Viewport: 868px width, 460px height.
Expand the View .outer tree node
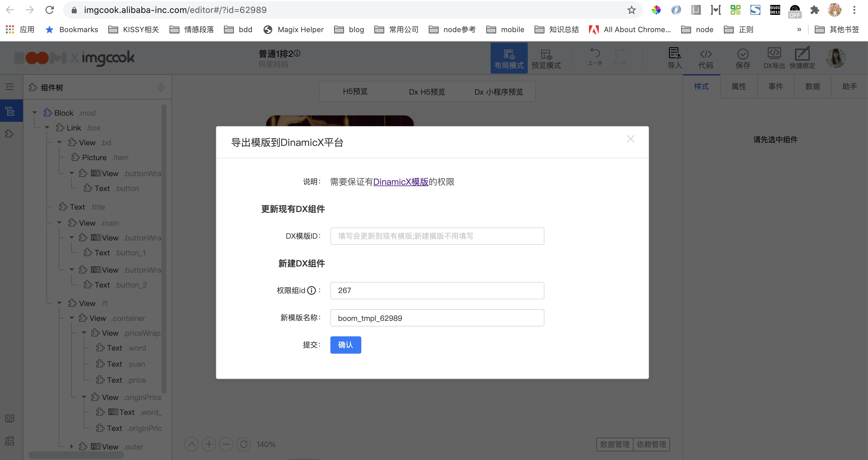71,446
